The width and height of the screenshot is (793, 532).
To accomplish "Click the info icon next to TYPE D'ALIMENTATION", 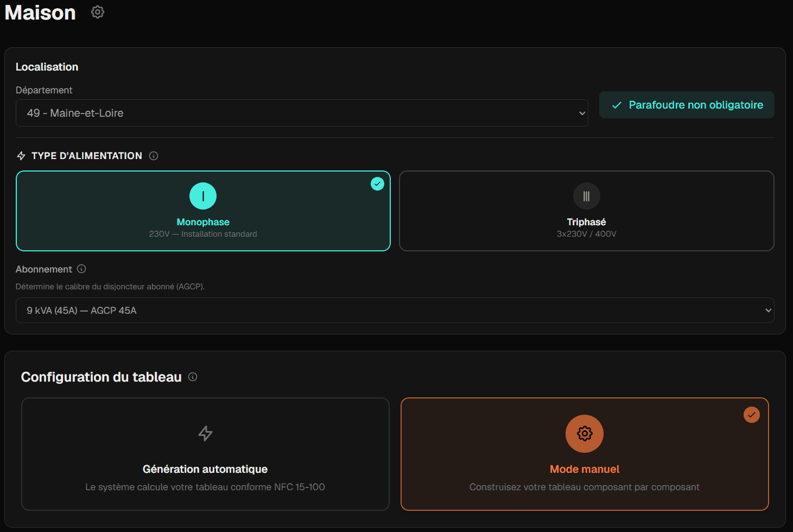I will (x=154, y=155).
